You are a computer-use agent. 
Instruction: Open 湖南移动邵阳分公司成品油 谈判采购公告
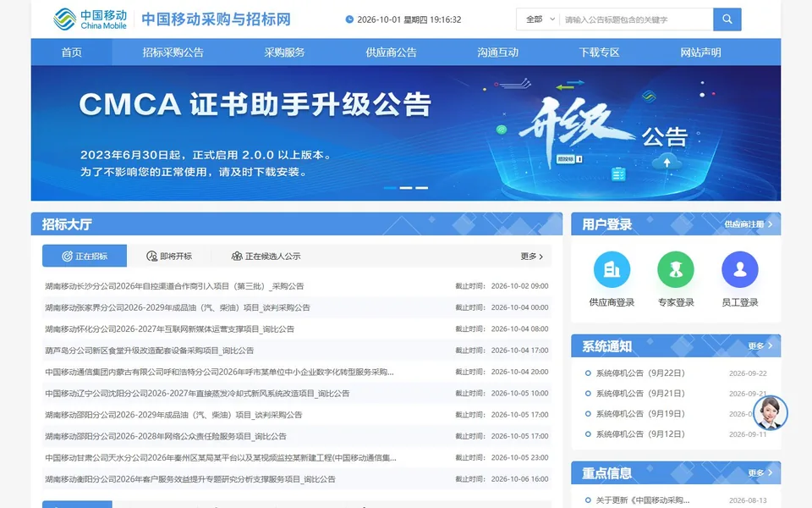point(173,415)
